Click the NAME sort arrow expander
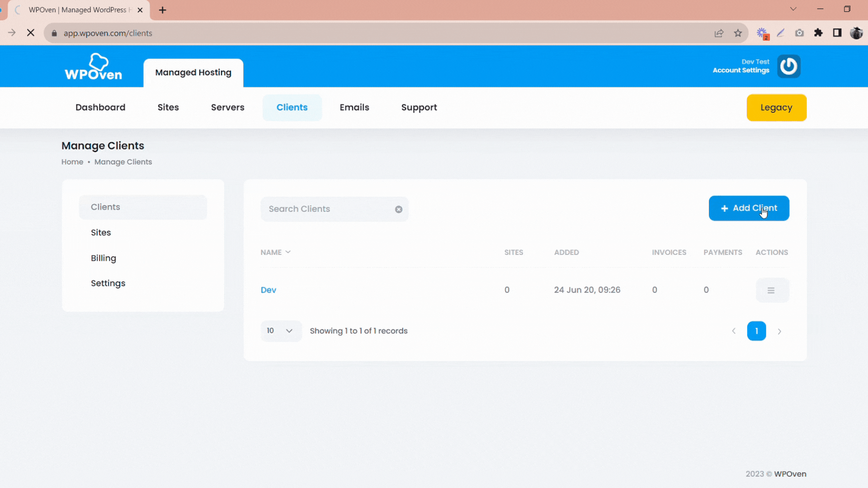Image resolution: width=868 pixels, height=488 pixels. pos(288,251)
